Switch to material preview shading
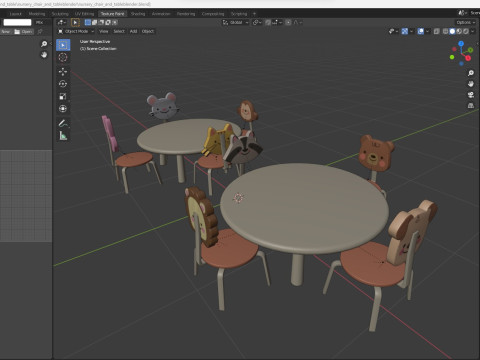The image size is (480, 360). click(x=459, y=31)
